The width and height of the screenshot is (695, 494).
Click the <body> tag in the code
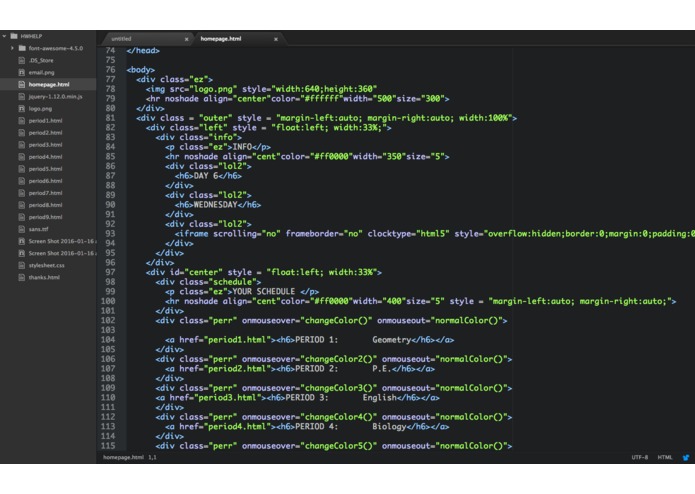point(141,70)
